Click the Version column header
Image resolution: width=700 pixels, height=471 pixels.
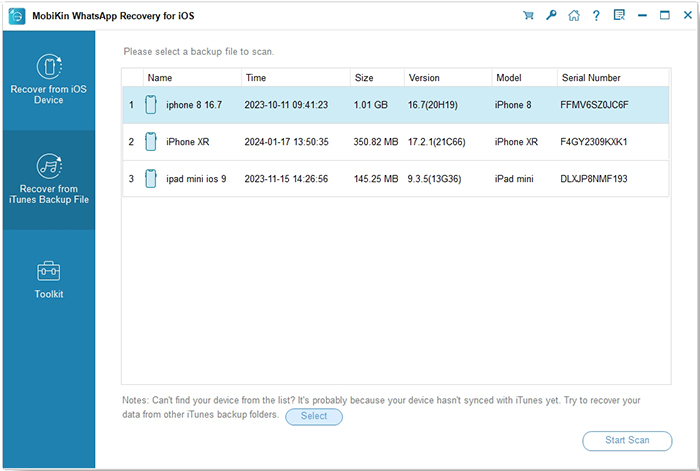[x=448, y=78]
